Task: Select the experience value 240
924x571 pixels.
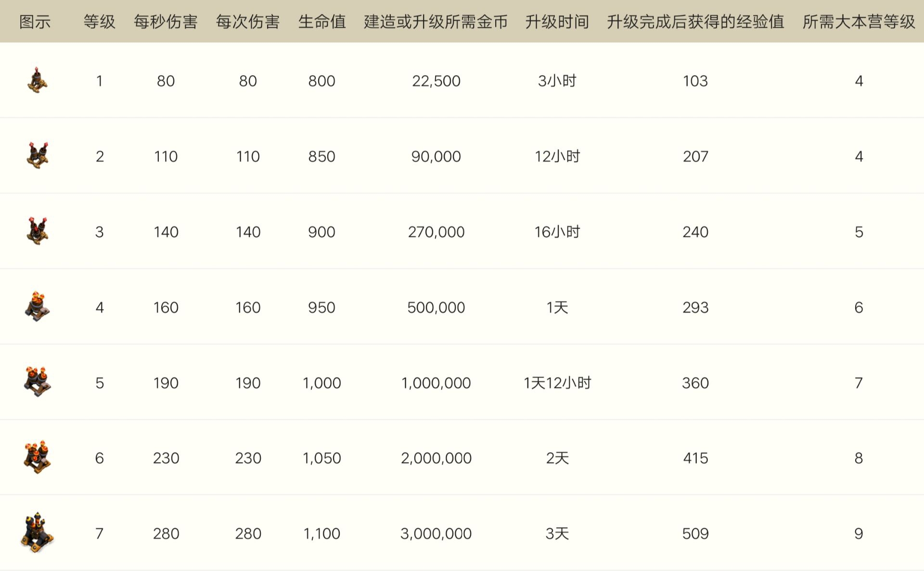Action: [x=695, y=232]
